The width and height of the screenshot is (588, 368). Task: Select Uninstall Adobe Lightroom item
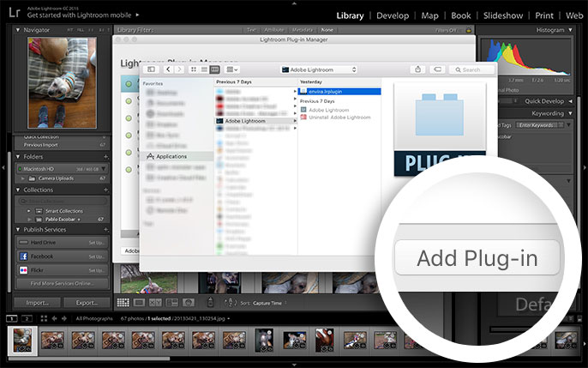[x=336, y=118]
